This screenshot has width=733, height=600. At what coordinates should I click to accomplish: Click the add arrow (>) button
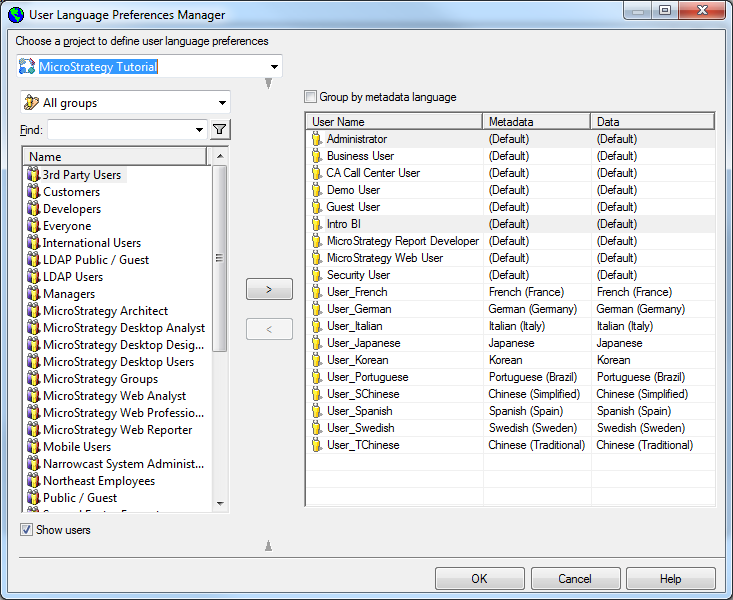click(x=269, y=289)
